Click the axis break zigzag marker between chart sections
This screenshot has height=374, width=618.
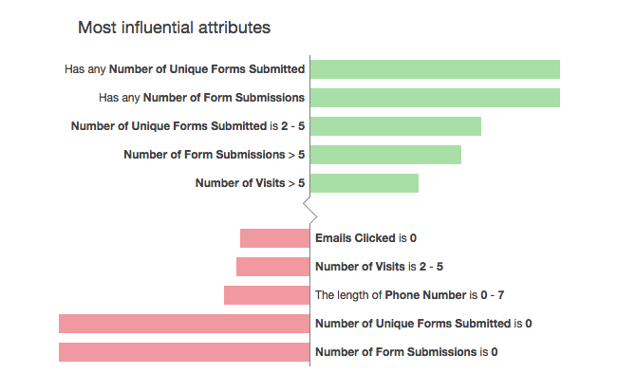(310, 210)
